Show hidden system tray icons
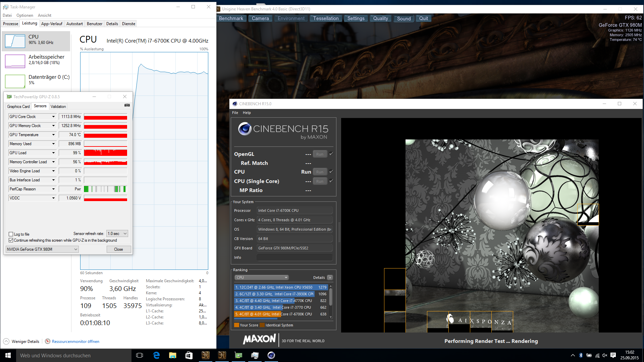 click(573, 355)
